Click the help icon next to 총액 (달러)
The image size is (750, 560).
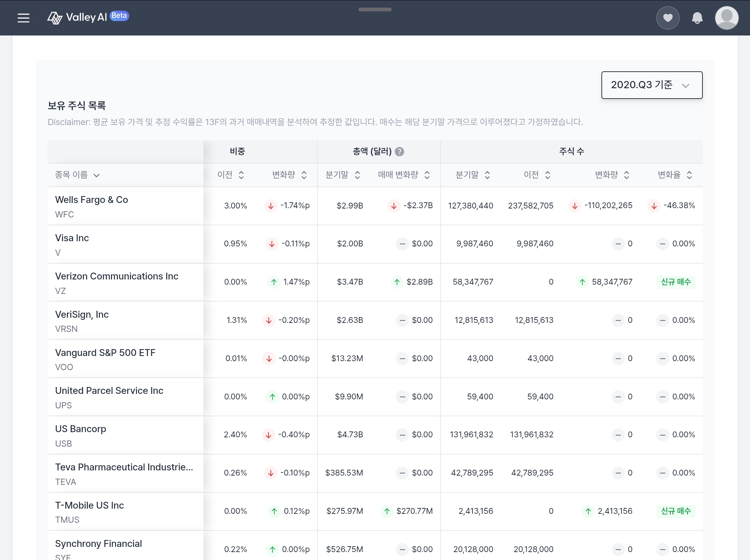point(399,152)
